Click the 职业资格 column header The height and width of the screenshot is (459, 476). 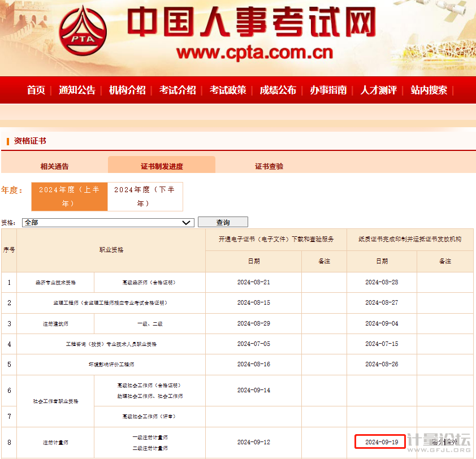pos(111,250)
